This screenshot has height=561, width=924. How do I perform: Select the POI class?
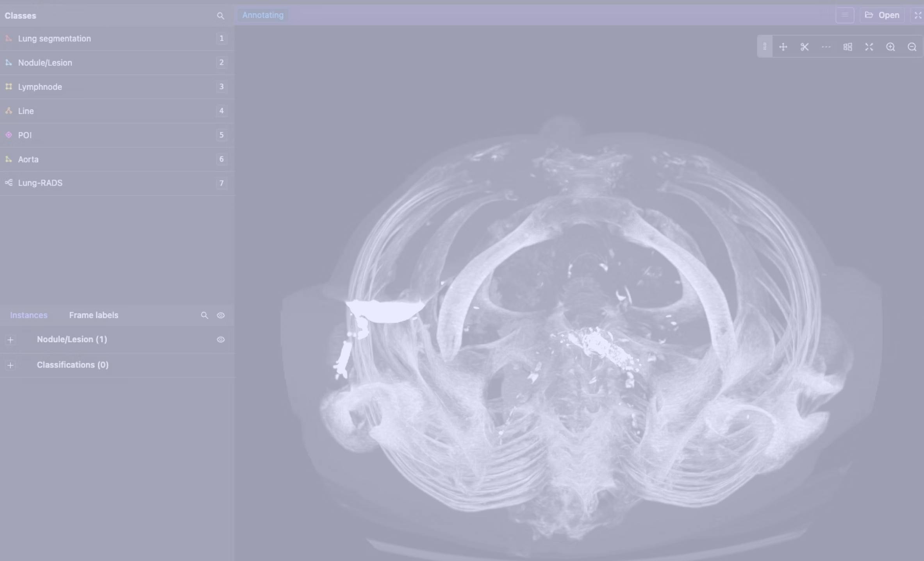tap(117, 135)
